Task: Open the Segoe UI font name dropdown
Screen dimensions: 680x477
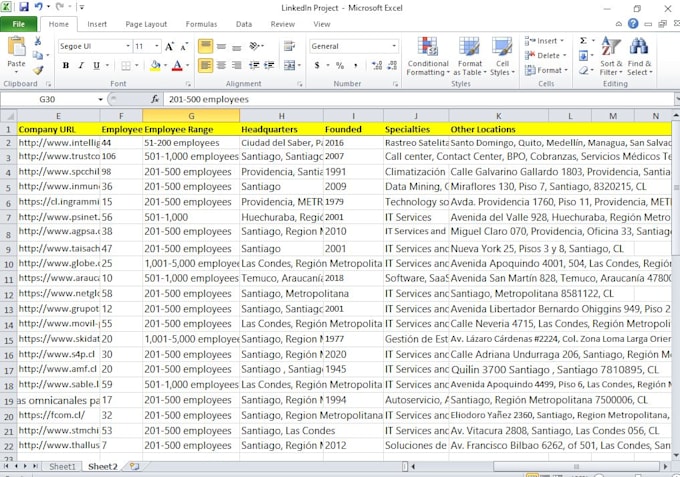Action: 128,46
